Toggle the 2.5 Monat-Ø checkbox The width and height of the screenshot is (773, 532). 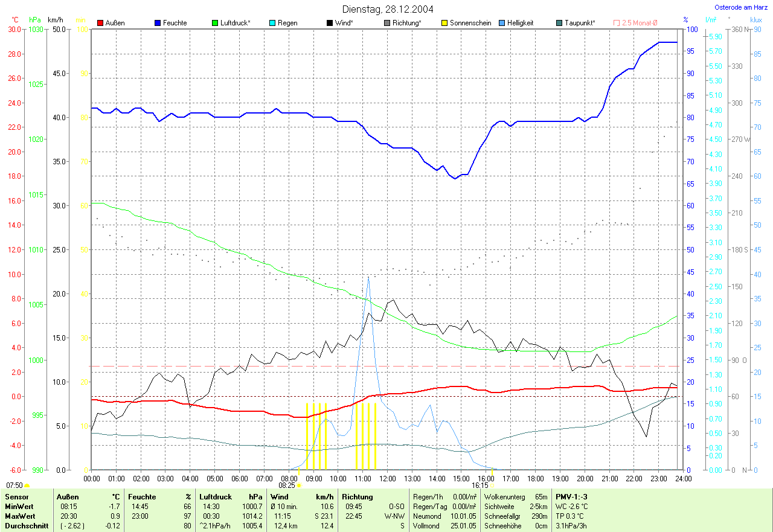point(616,23)
